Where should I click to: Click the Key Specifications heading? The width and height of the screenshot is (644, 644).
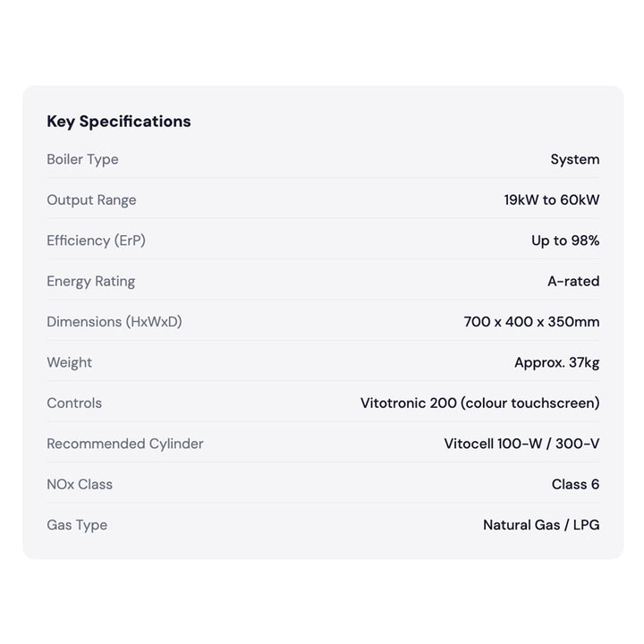(119, 122)
